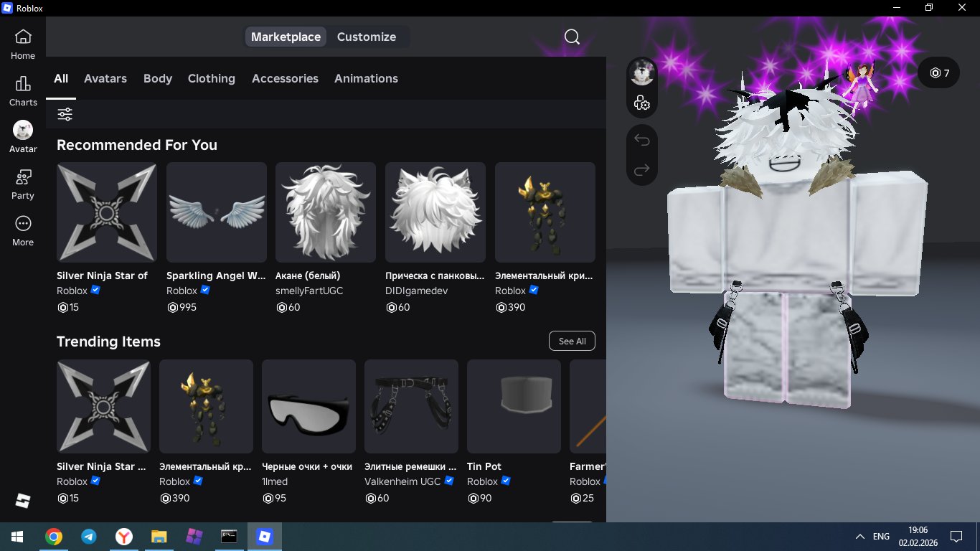The height and width of the screenshot is (551, 980).
Task: Undo the last avatar change
Action: tap(642, 139)
